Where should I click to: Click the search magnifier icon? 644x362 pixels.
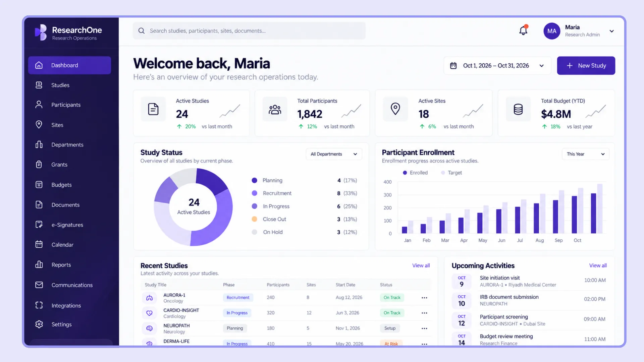click(x=142, y=31)
